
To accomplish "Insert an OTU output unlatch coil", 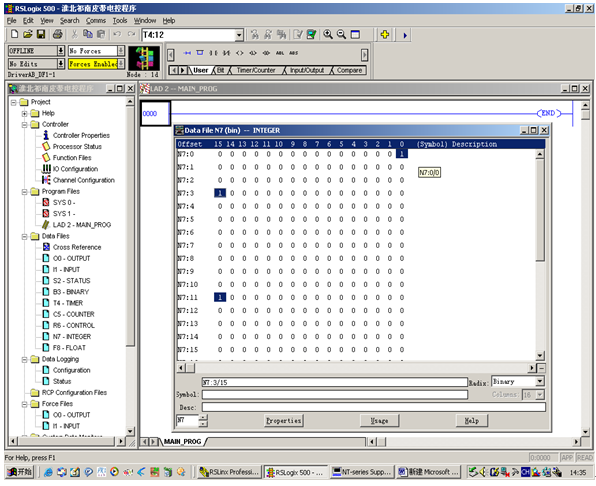I will coord(266,53).
